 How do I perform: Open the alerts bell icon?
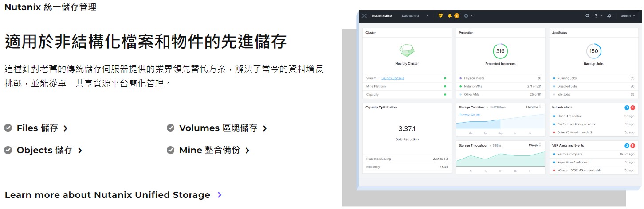click(x=449, y=16)
